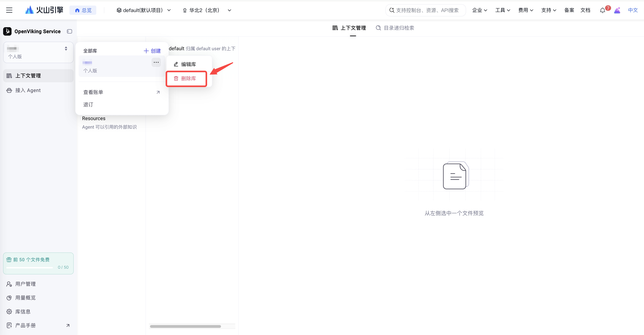Open the user avatar menu
The height and width of the screenshot is (335, 644).
click(617, 10)
